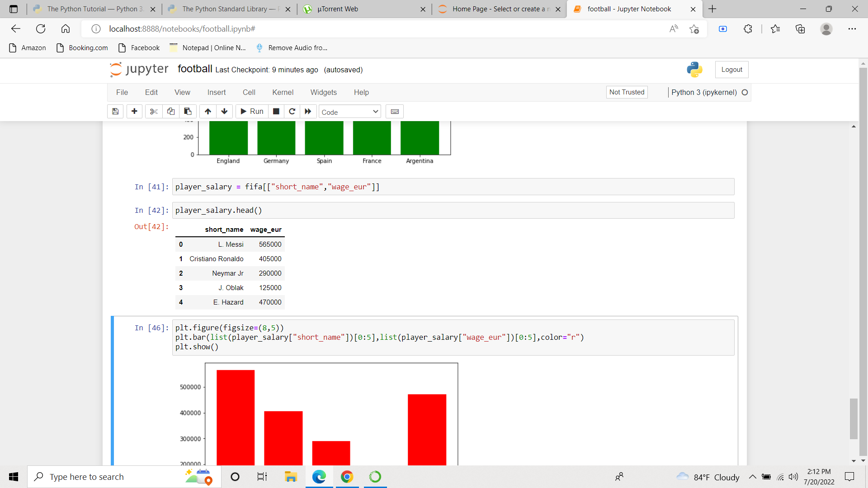Open the Cell menu

(249, 92)
